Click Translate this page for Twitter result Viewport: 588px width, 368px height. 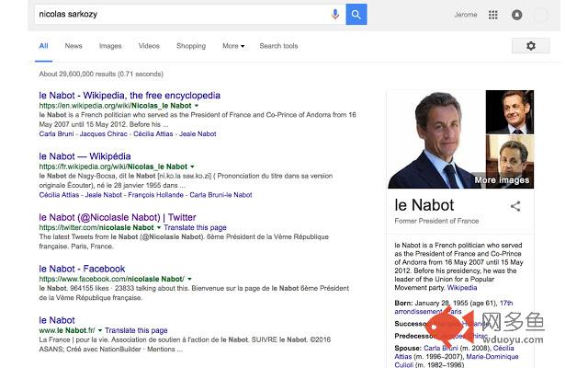click(195, 227)
